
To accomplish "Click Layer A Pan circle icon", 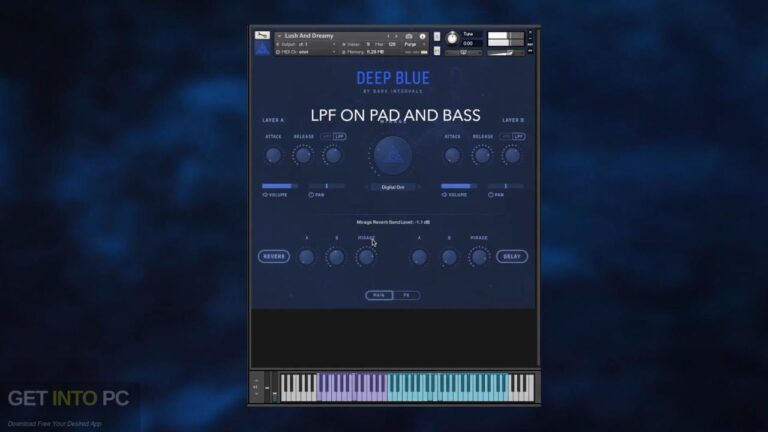I will tap(311, 195).
